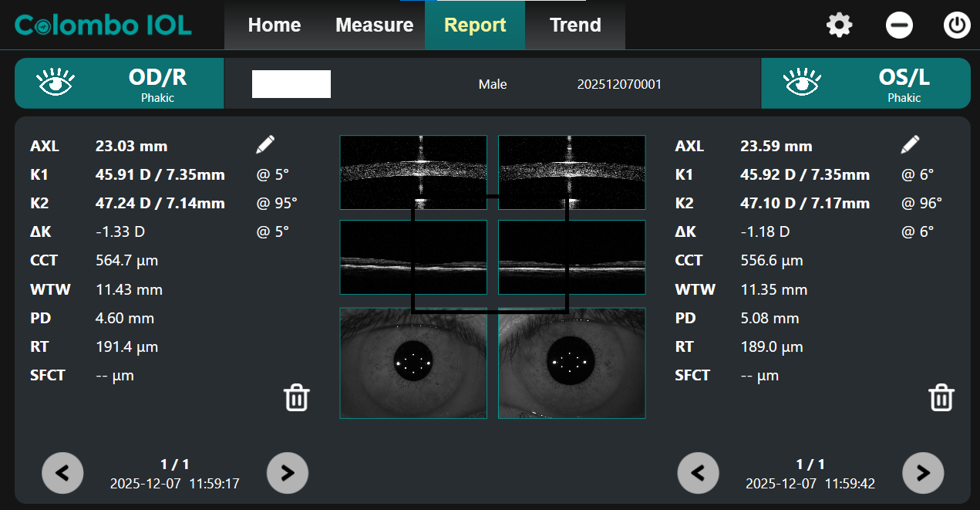Delete left eye measurement with trash icon

pos(941,398)
